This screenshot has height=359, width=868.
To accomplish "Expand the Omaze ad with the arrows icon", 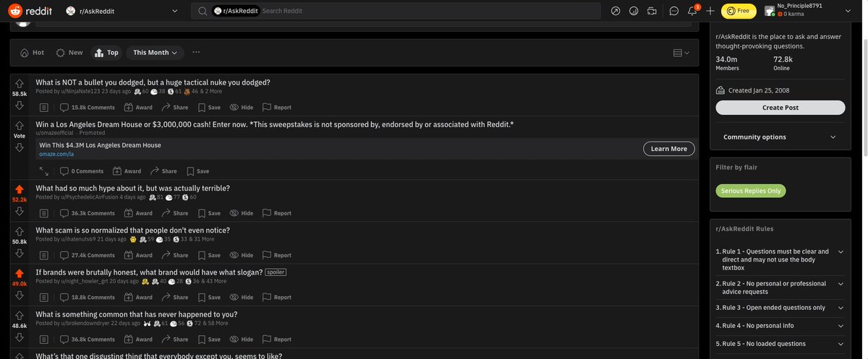I will pos(44,171).
